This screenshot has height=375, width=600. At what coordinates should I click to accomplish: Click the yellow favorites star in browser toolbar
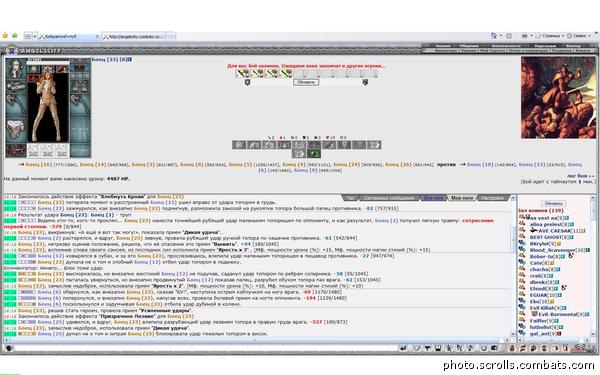5,36
